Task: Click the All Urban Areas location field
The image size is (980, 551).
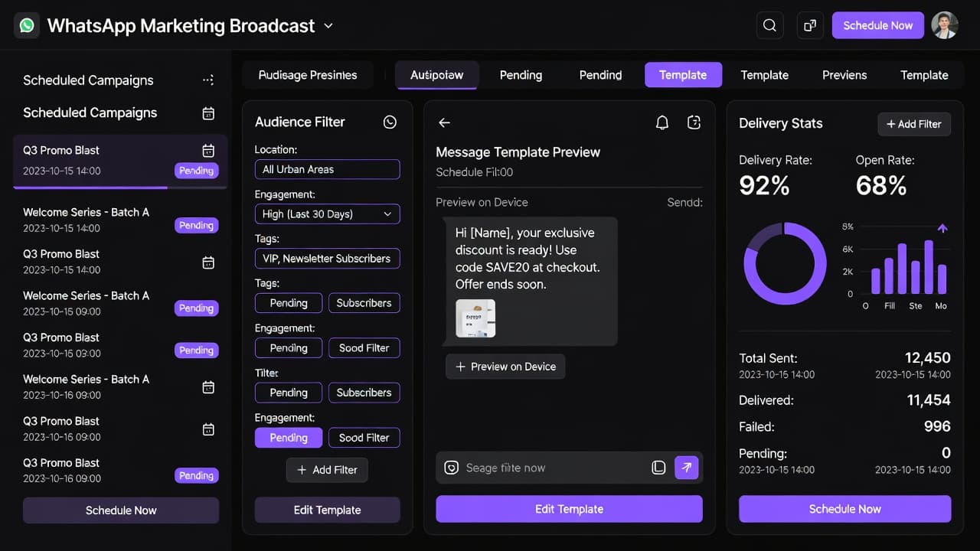Action: tap(327, 169)
